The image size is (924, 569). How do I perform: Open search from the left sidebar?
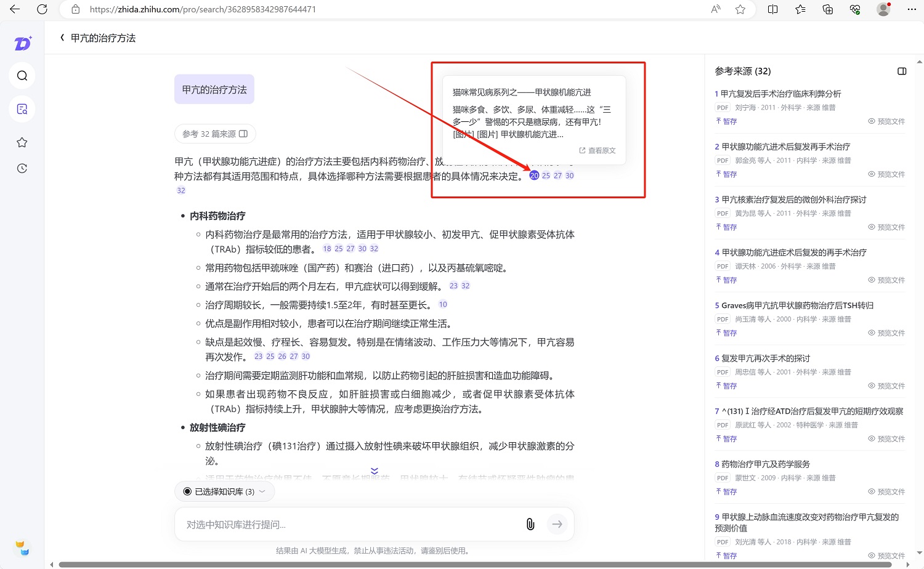22,76
